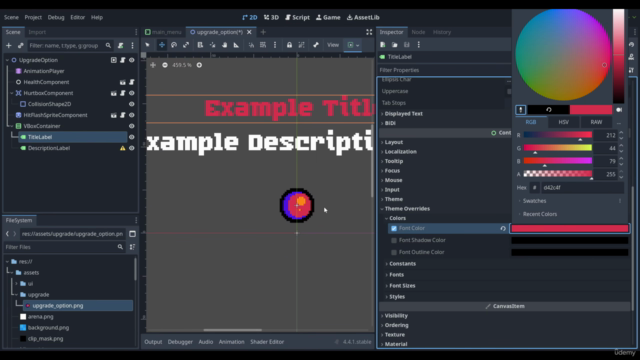Enable the Font Outline Color override
This screenshot has width=640, height=360.
point(394,252)
